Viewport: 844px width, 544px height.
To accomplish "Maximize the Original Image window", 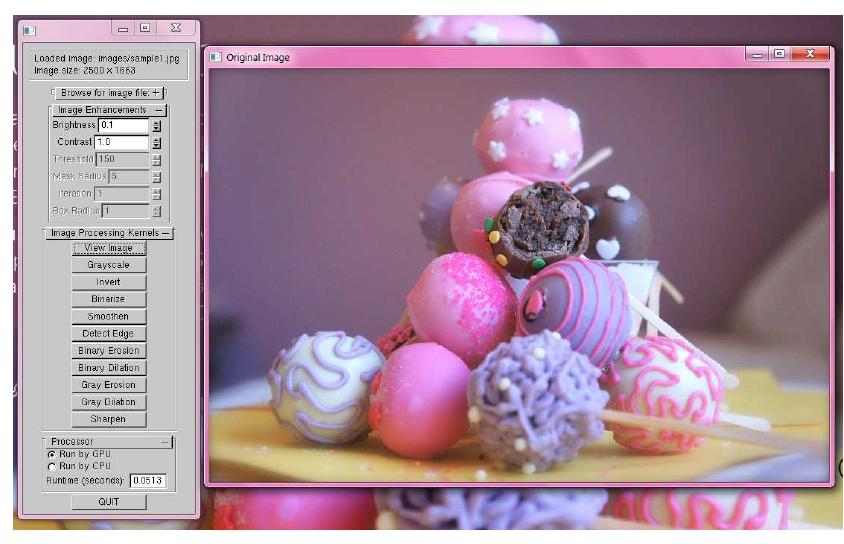I will 779,54.
